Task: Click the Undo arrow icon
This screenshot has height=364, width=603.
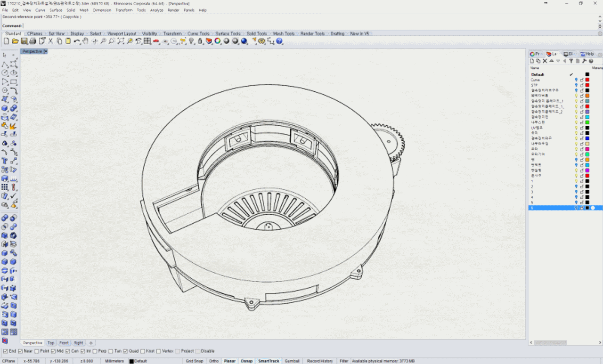Action: tap(77, 41)
